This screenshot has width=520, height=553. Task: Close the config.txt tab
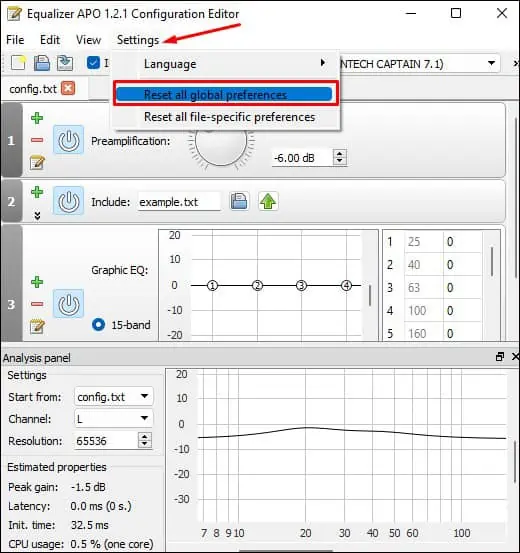pos(68,88)
